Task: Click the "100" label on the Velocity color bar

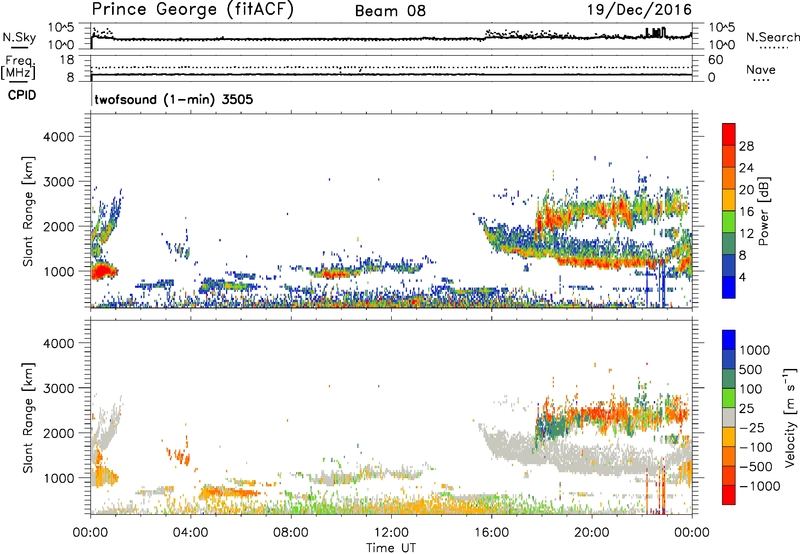Action: (751, 389)
